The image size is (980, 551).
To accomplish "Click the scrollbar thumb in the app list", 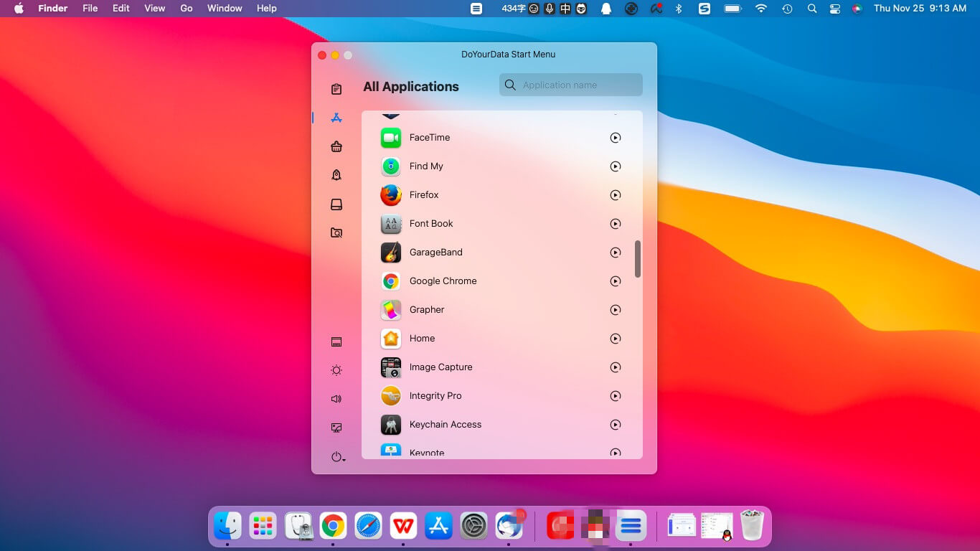I will 637,260.
